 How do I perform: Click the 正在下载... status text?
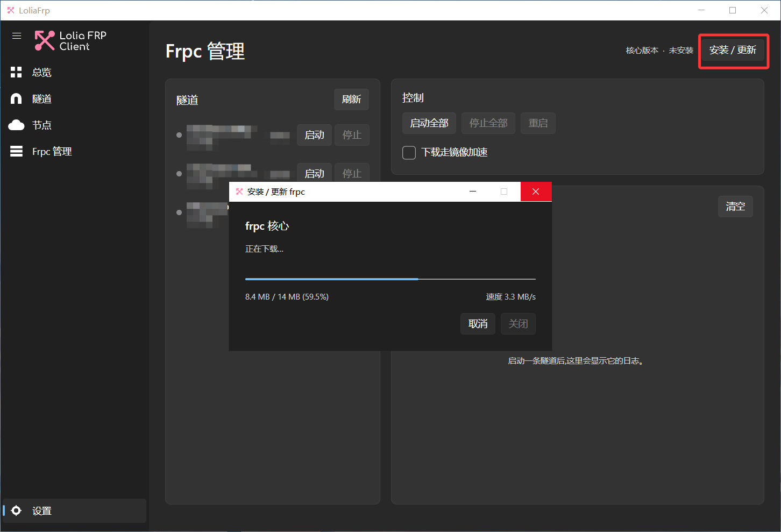pyautogui.click(x=264, y=249)
